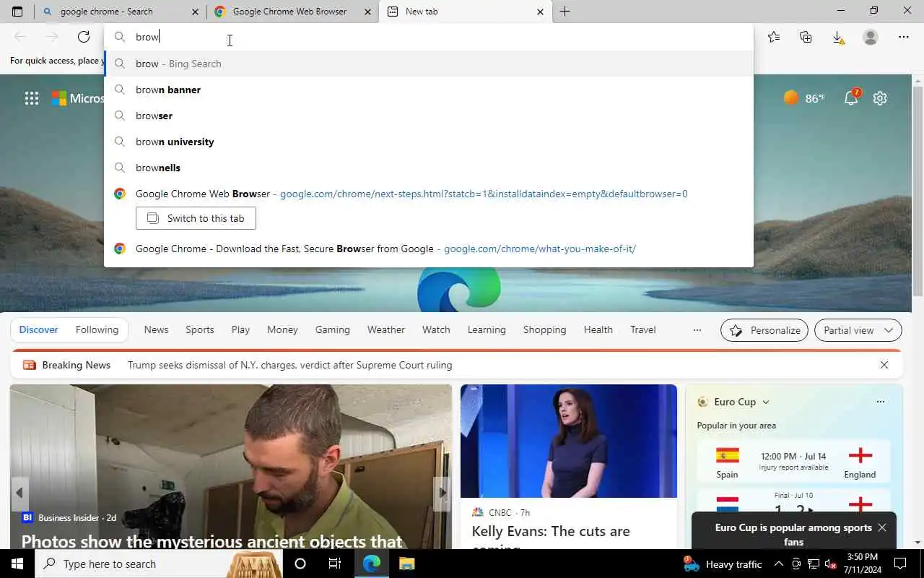Open the Learning category
The height and width of the screenshot is (578, 924).
[487, 329]
